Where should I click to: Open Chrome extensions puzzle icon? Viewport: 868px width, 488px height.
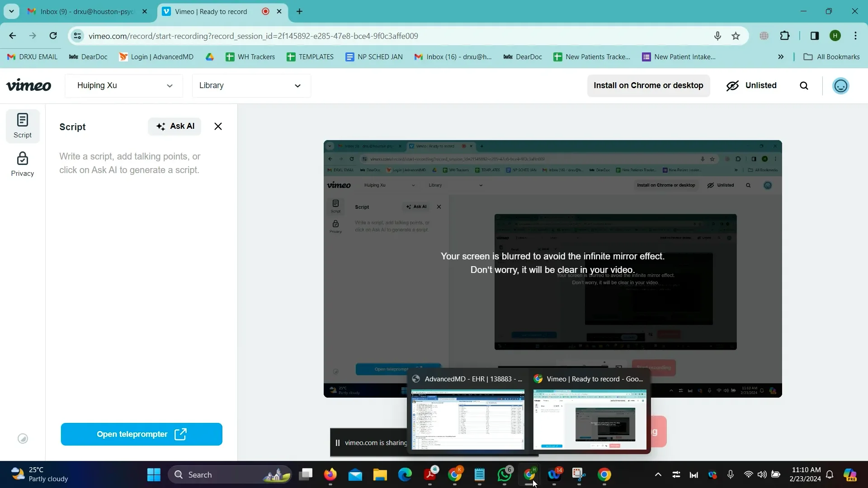[x=785, y=36]
